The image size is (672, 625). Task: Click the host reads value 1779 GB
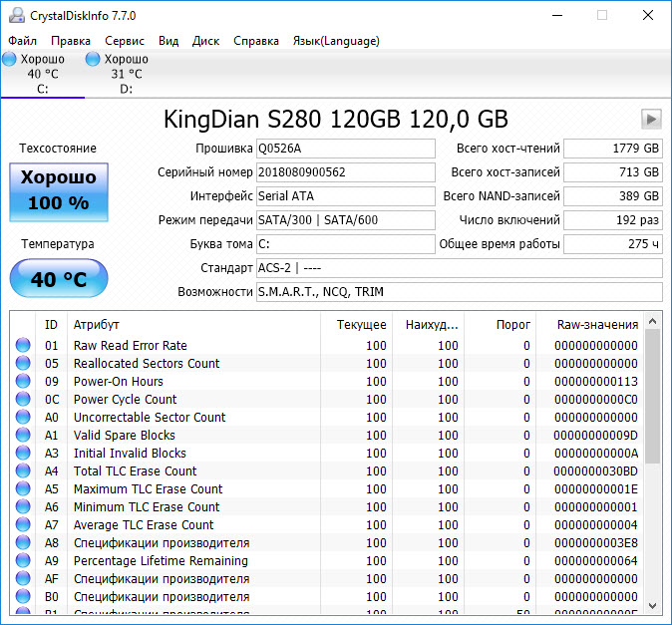(x=613, y=149)
